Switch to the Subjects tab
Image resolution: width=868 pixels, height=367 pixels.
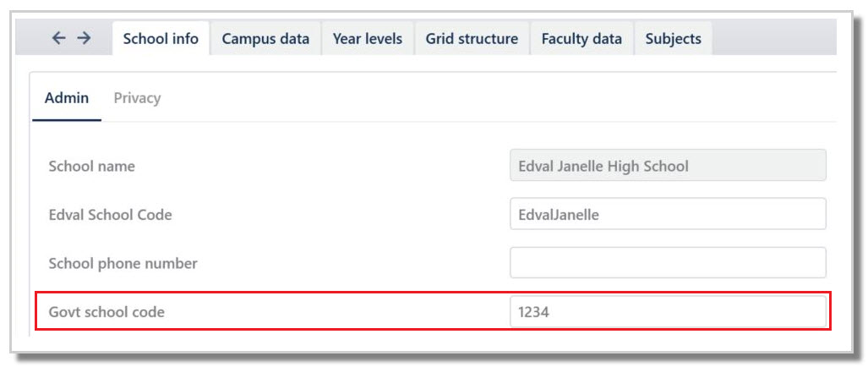point(673,39)
